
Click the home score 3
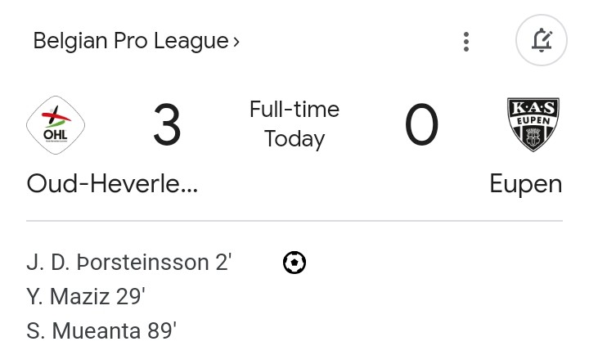[167, 124]
